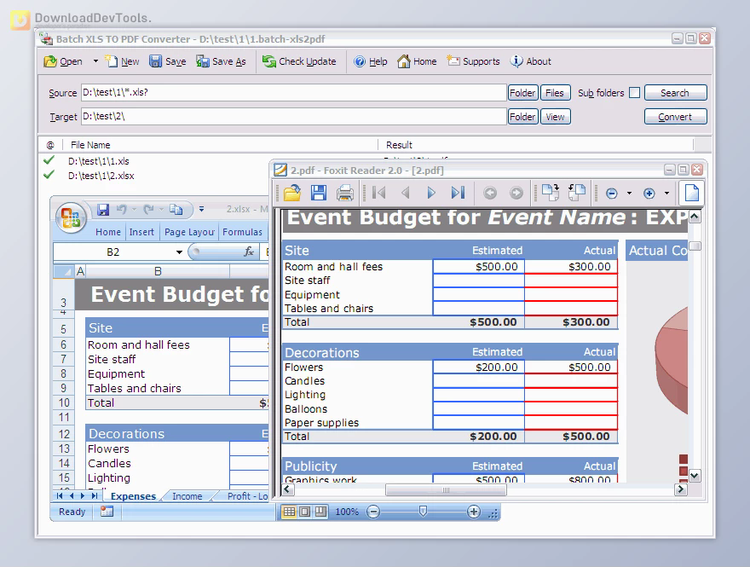
Task: Undo in Excel quick access toolbar
Action: [121, 210]
